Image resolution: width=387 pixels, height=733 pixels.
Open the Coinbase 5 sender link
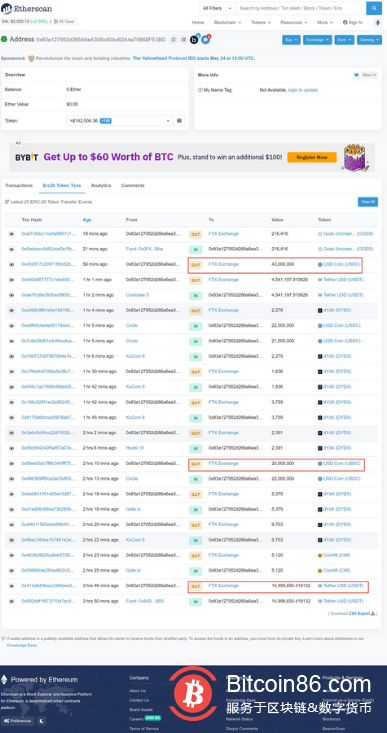click(x=137, y=295)
